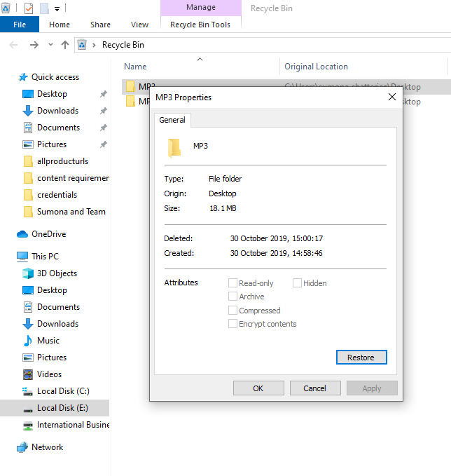Click the pin icon beside Desktop

click(104, 94)
